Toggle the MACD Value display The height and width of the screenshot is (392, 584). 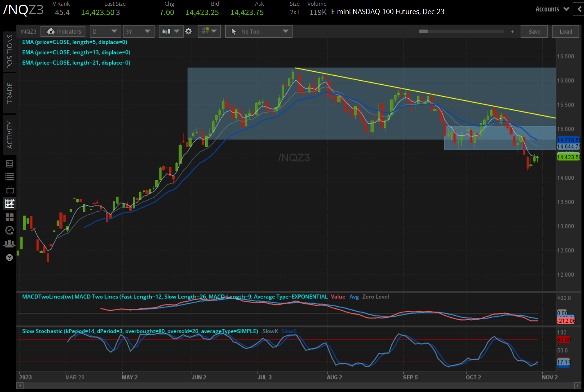(338, 297)
